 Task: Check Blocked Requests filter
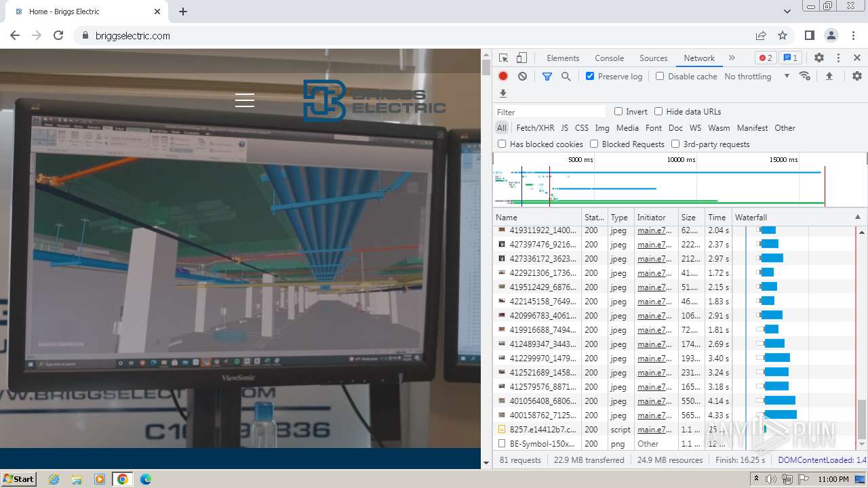tap(594, 144)
